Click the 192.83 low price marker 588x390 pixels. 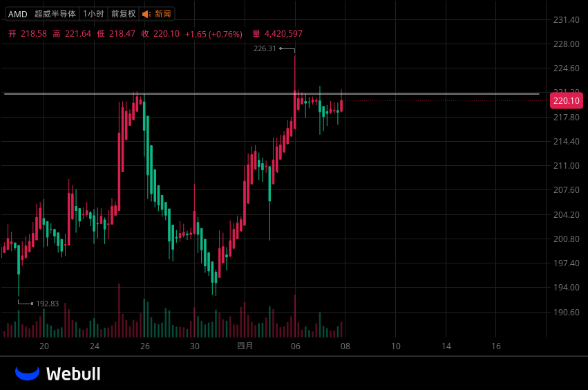point(47,304)
